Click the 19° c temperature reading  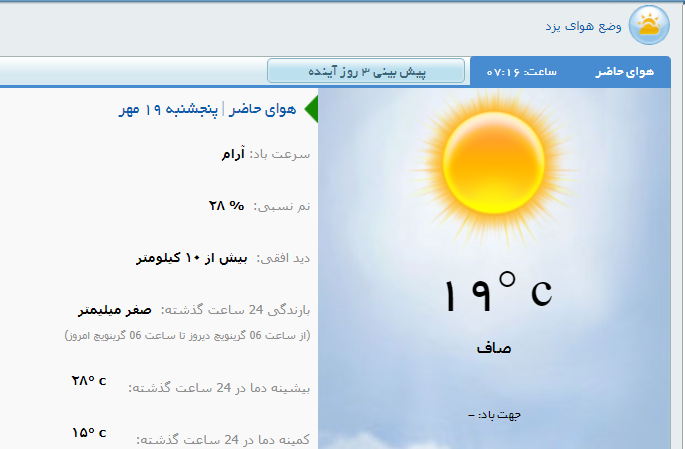497,293
